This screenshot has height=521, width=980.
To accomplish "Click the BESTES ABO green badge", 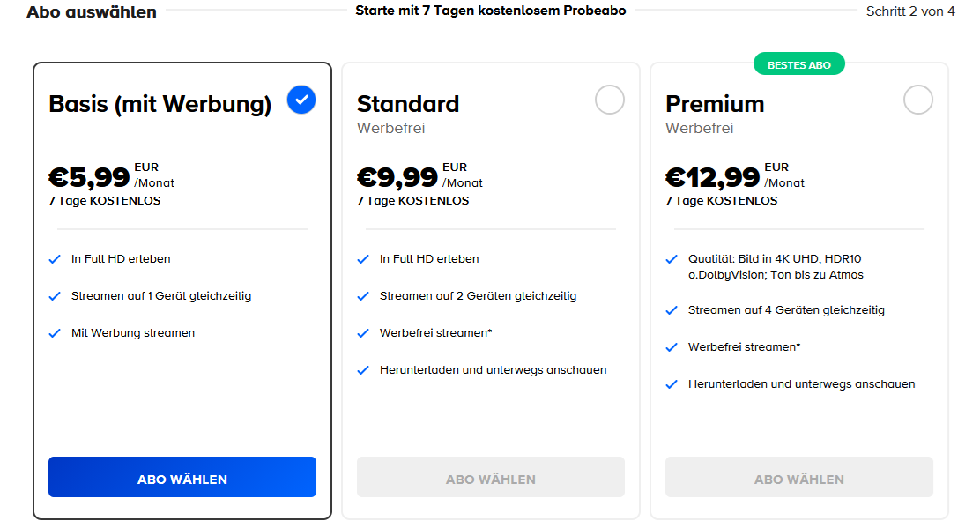I will click(x=799, y=64).
